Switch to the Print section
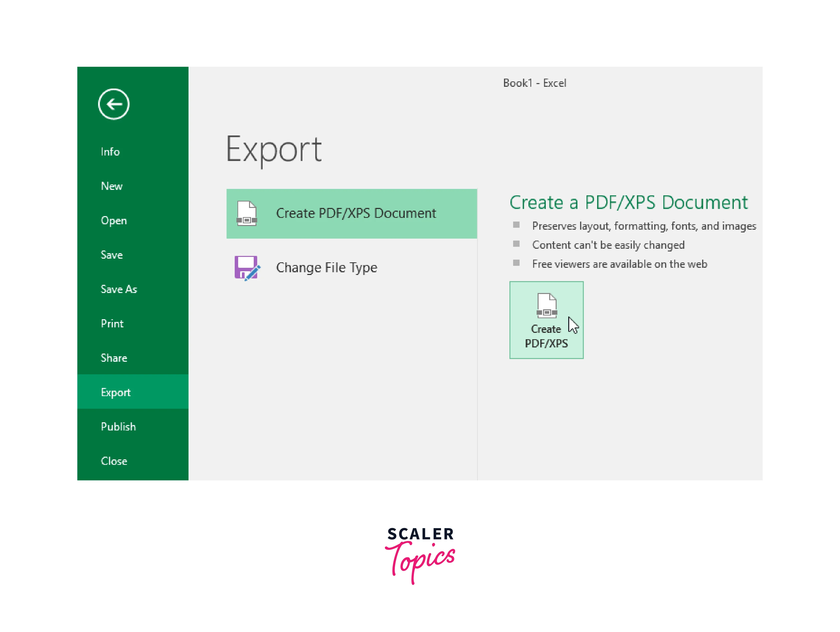840x632 pixels. 112,323
